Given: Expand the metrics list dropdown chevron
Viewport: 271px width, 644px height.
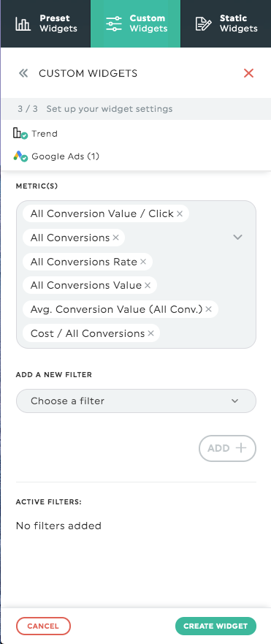Looking at the screenshot, I should (237, 238).
